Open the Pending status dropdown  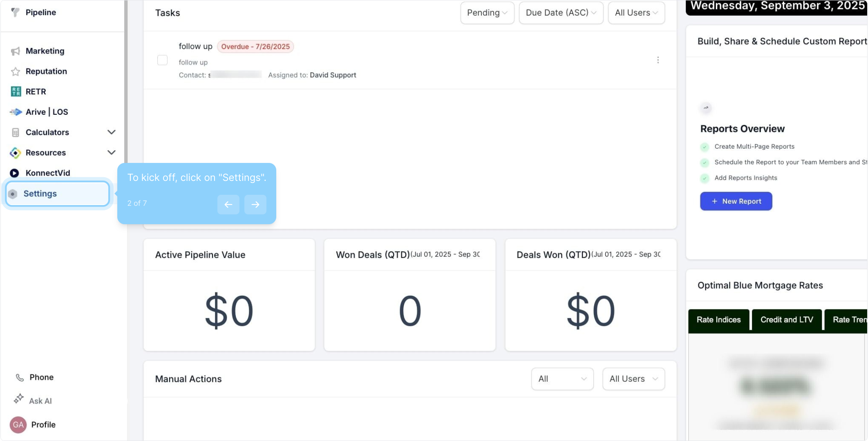[x=487, y=13]
